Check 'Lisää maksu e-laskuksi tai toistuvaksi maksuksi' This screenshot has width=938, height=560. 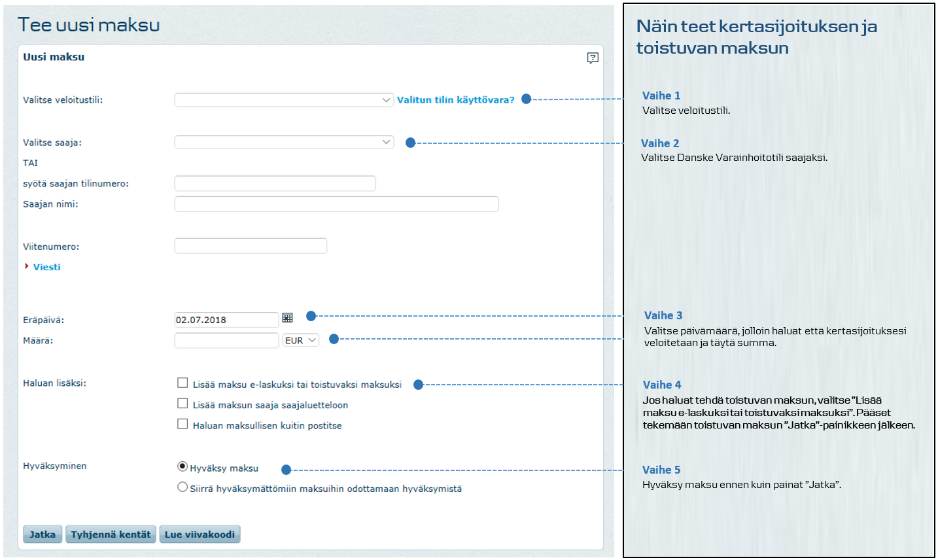point(182,383)
